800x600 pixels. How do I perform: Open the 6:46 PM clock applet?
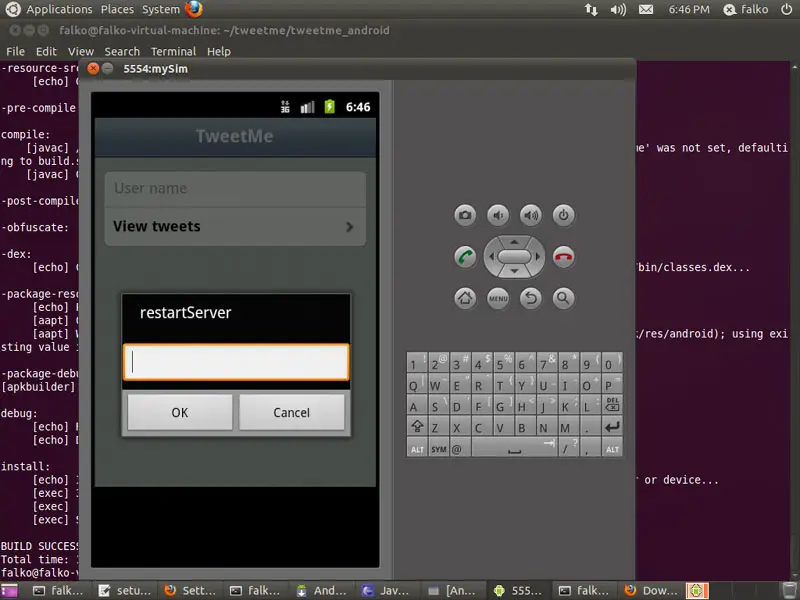tap(689, 9)
